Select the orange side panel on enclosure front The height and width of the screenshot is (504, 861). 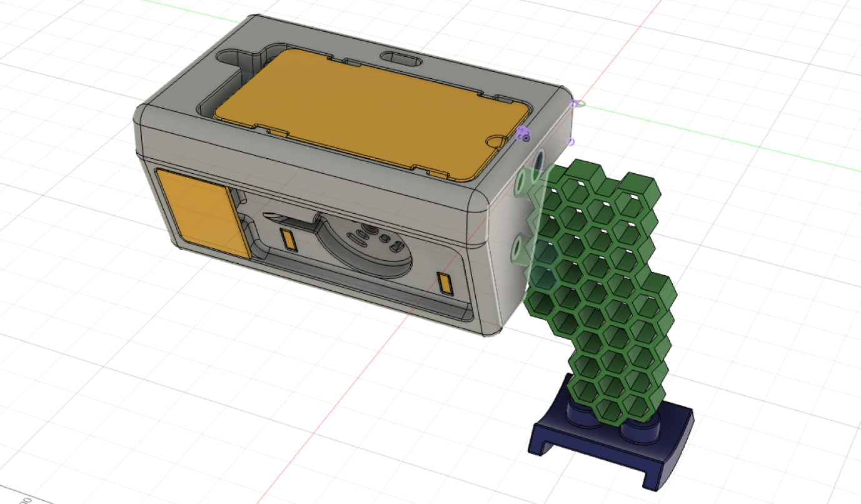[x=203, y=213]
